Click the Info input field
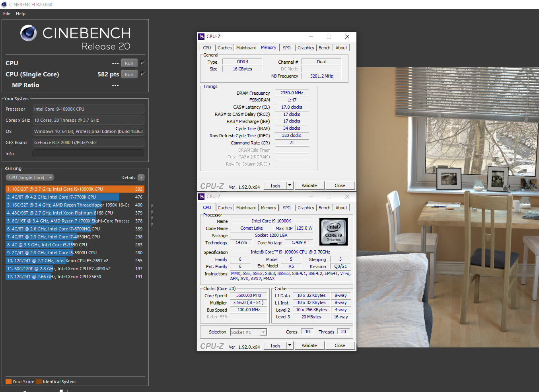This screenshot has height=392, width=539. click(x=88, y=154)
